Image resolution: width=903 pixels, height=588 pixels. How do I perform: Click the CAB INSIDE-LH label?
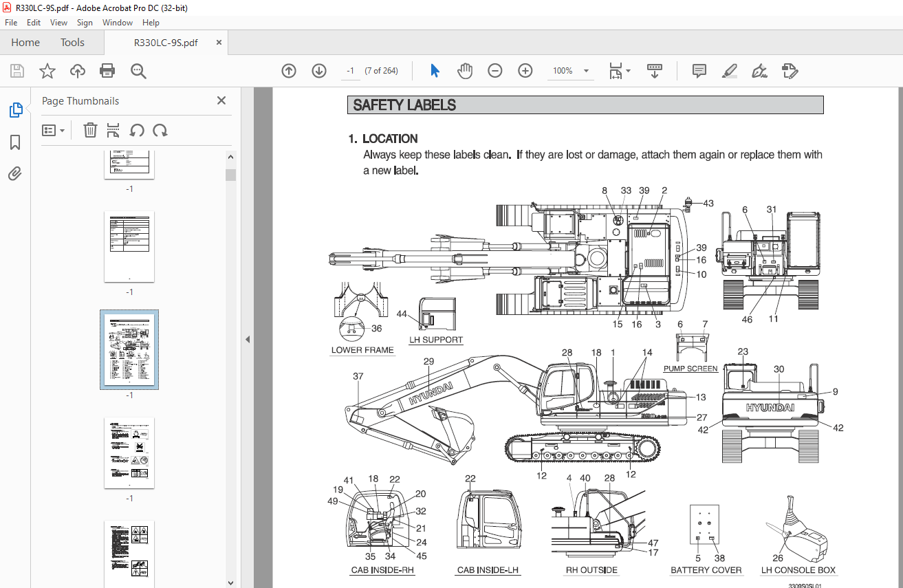pos(488,570)
